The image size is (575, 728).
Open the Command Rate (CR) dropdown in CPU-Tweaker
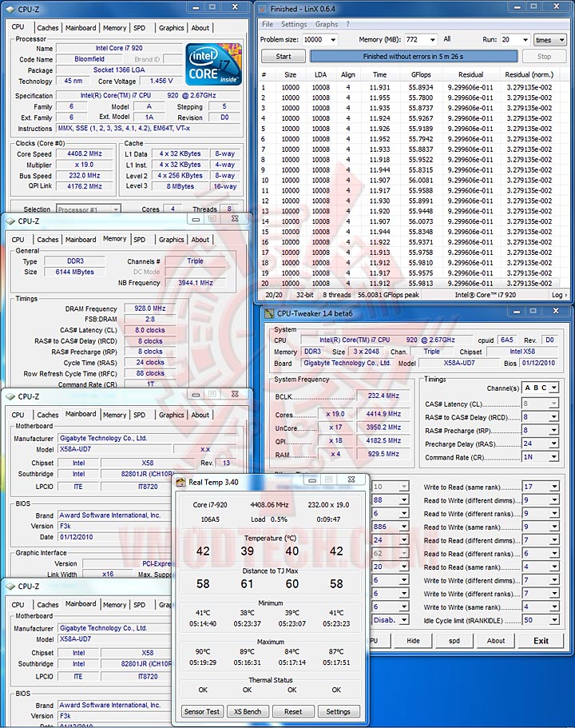coord(553,457)
